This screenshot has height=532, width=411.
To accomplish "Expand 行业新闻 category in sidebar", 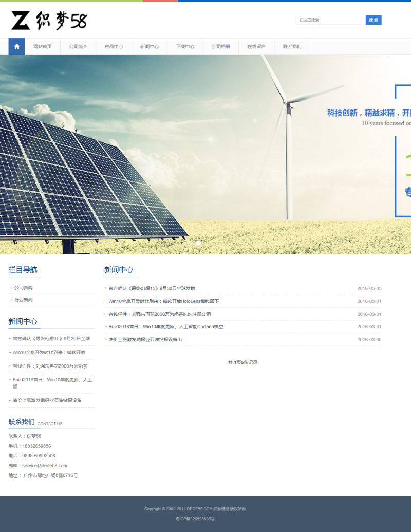I will [23, 300].
